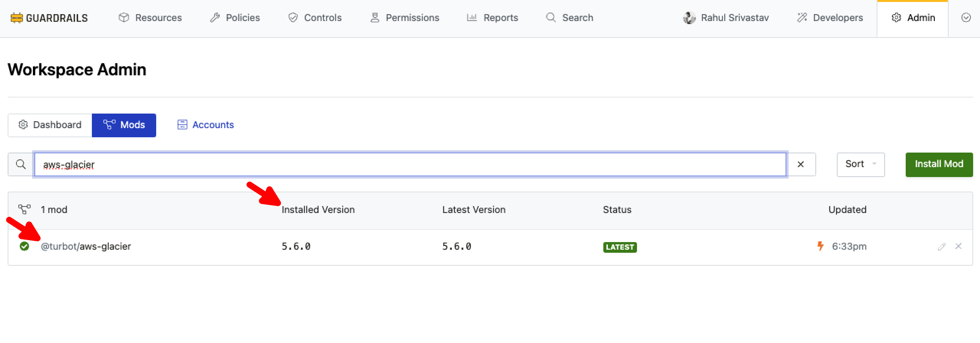Screen dimensions: 980x343
Task: Open the Sort dropdown
Action: click(860, 164)
